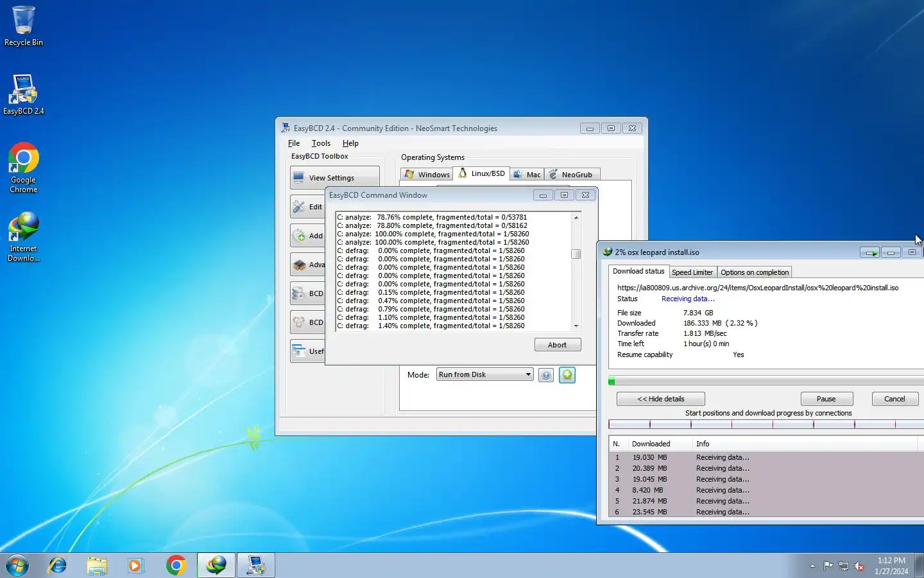Click the 7.834 GB file size value
This screenshot has height=578, width=924.
click(x=698, y=313)
